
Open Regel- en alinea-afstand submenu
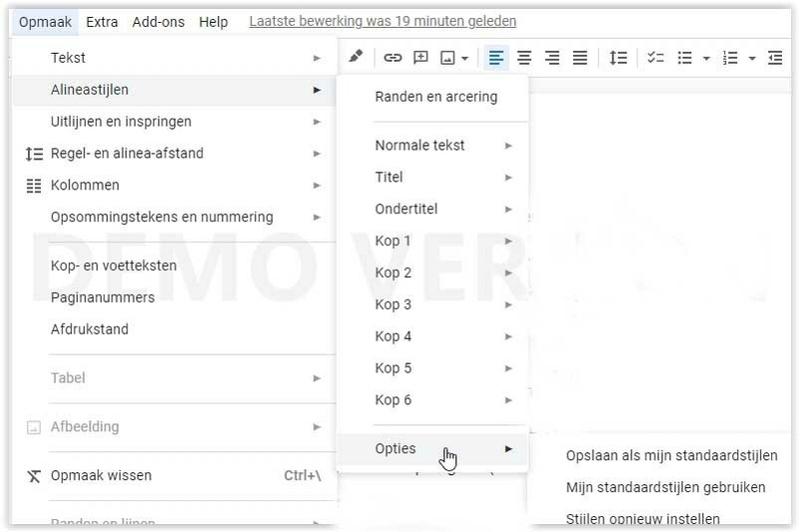click(x=173, y=154)
